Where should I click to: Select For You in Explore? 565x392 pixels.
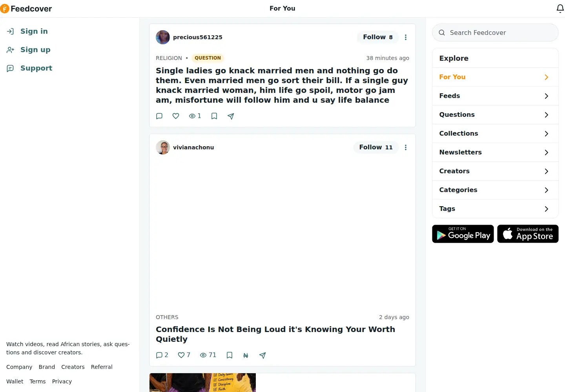pyautogui.click(x=495, y=77)
